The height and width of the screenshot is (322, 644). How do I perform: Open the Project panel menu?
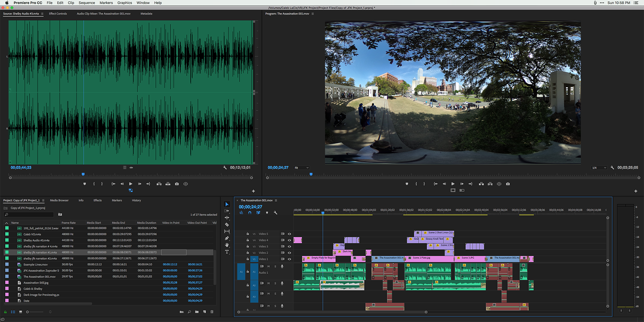click(43, 200)
